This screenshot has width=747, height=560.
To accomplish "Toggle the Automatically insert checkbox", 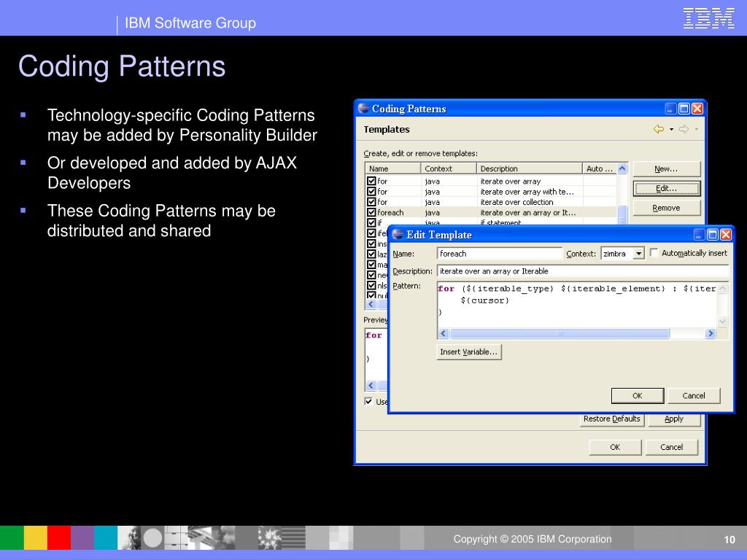I will tap(654, 253).
